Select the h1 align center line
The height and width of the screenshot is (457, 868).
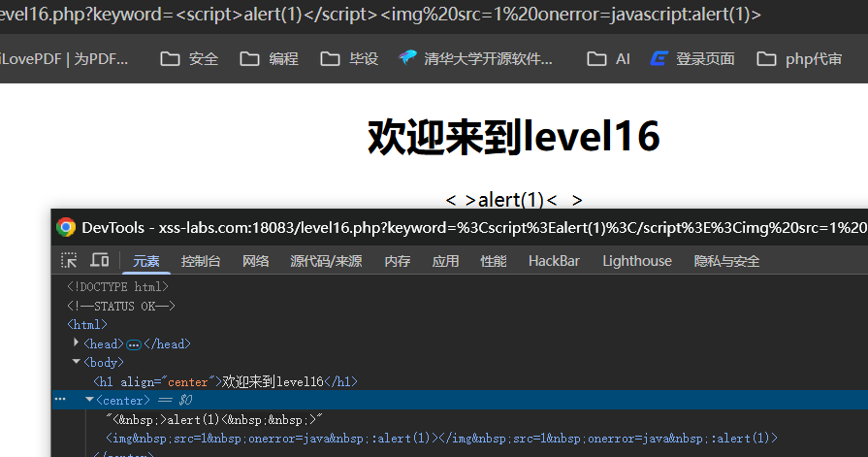[x=225, y=381]
